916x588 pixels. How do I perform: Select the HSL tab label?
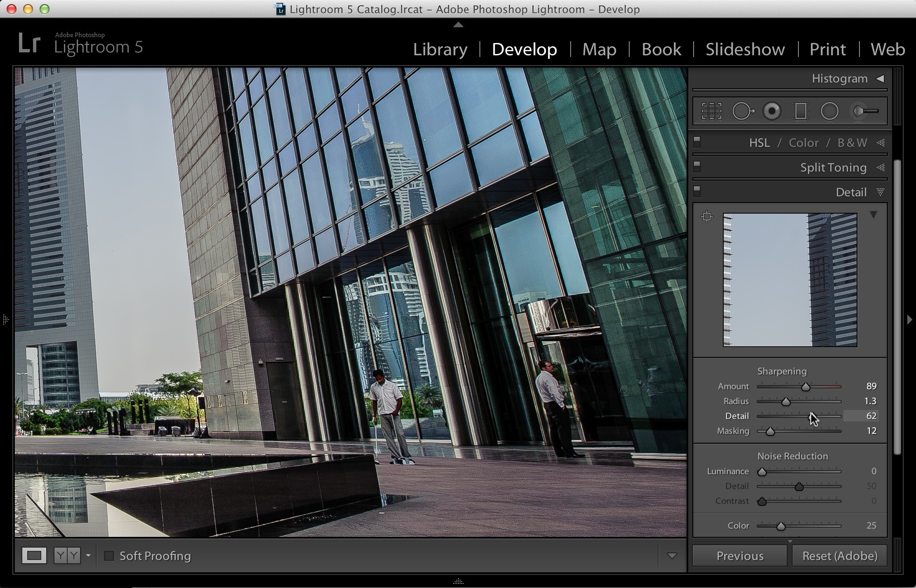point(759,143)
